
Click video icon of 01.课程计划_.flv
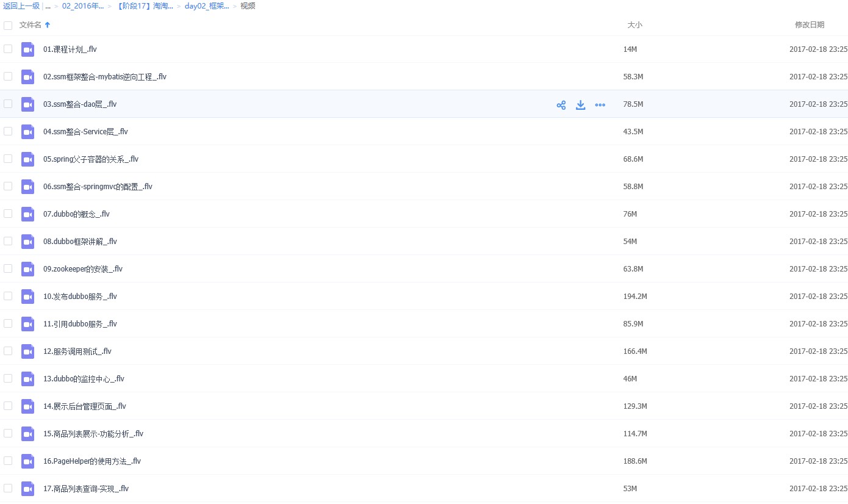(x=27, y=49)
